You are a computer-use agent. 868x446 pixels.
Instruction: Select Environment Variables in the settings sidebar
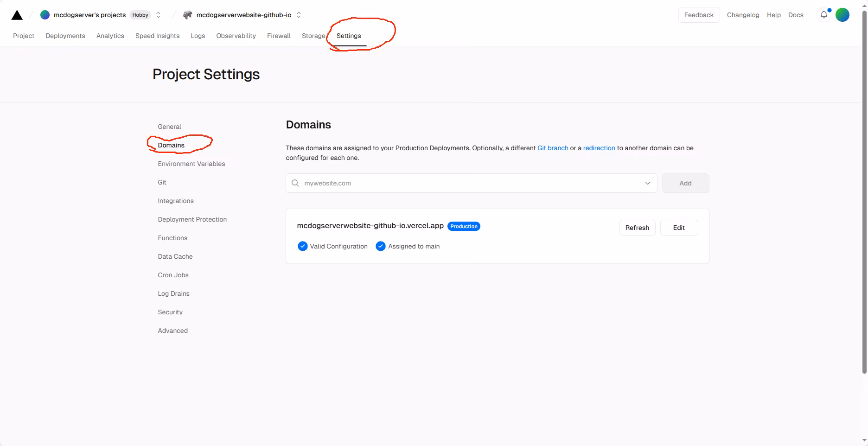(x=191, y=164)
